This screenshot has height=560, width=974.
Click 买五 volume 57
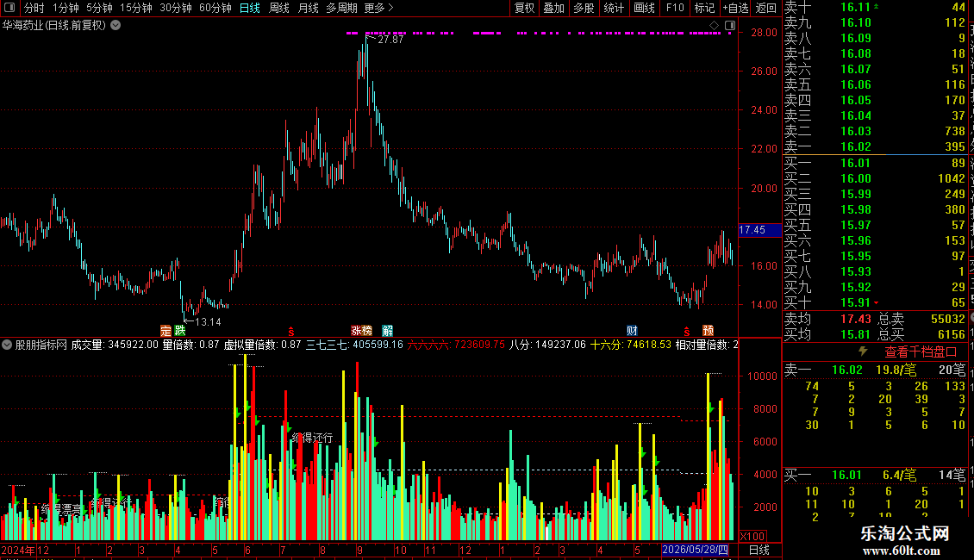pyautogui.click(x=958, y=225)
